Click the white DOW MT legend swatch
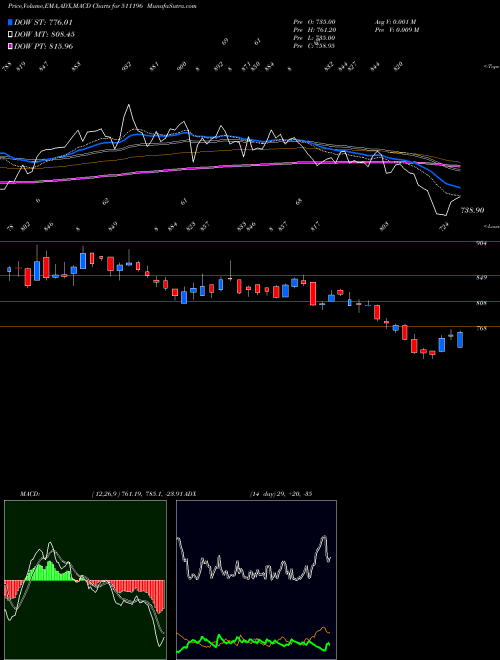The width and height of the screenshot is (500, 660). (10, 34)
